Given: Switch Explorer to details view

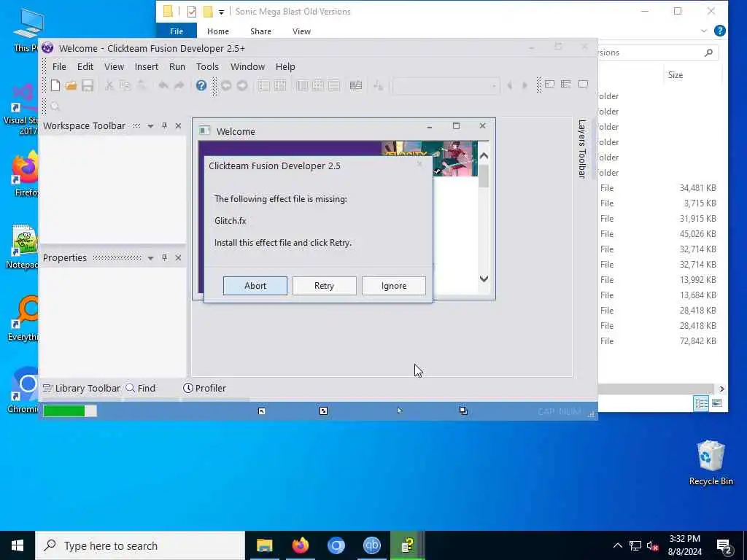Looking at the screenshot, I should (701, 403).
